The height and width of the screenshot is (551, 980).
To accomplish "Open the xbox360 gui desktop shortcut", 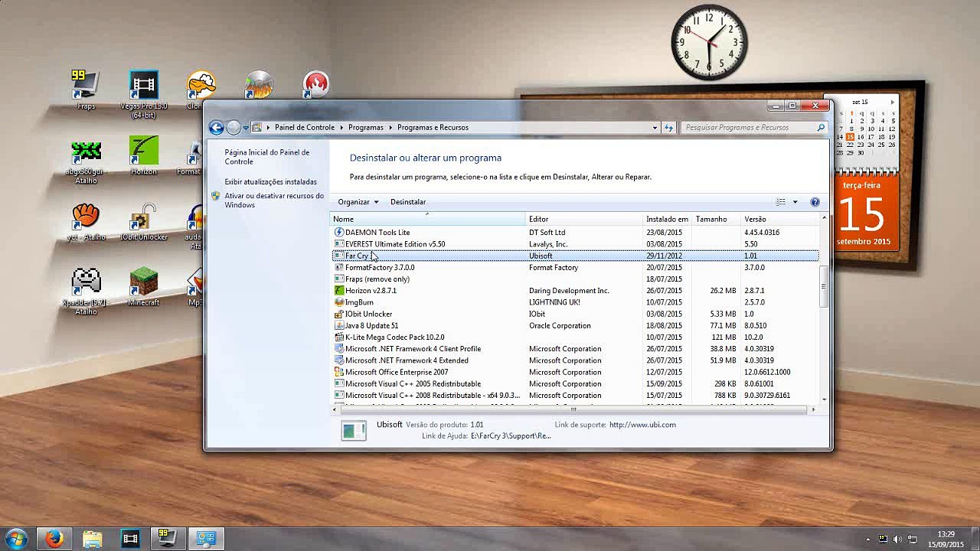I will (x=86, y=161).
